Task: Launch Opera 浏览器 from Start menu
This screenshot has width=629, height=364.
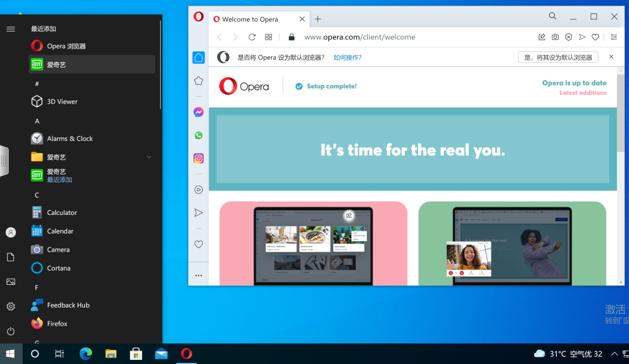Action: [x=92, y=46]
